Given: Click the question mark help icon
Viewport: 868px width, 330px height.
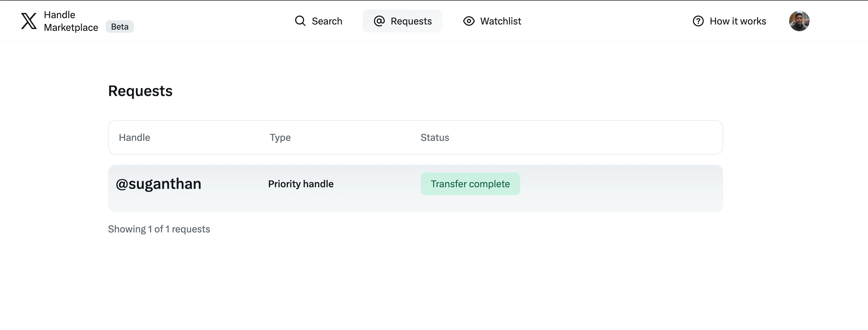Looking at the screenshot, I should (698, 21).
